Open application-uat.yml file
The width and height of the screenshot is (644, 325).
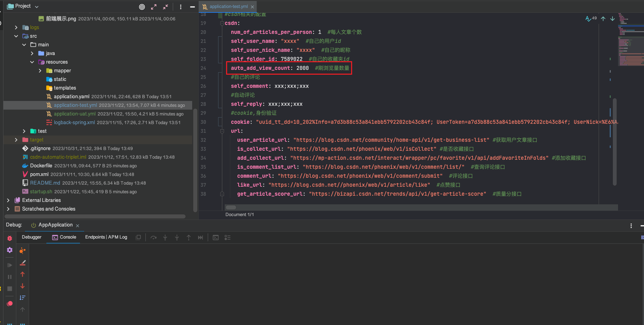point(74,114)
